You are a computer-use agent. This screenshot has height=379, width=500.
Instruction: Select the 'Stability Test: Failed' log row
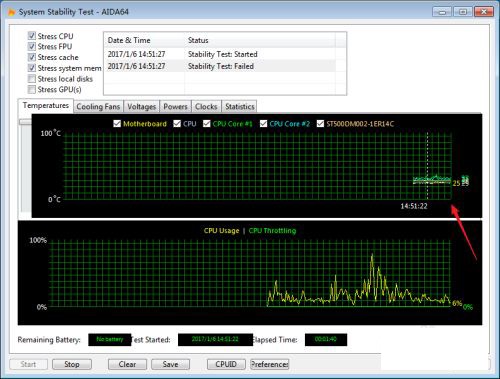(x=220, y=66)
